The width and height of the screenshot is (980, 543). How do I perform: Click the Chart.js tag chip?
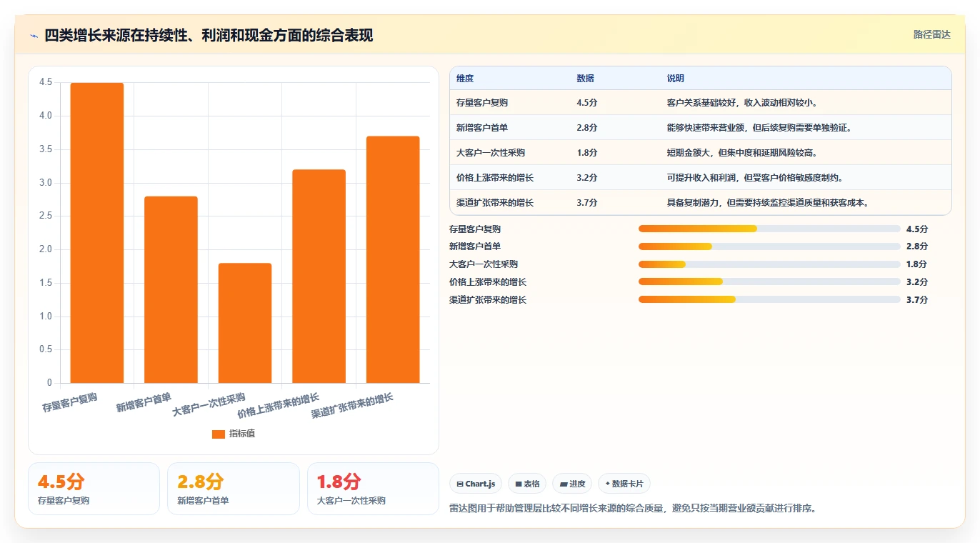(x=476, y=484)
